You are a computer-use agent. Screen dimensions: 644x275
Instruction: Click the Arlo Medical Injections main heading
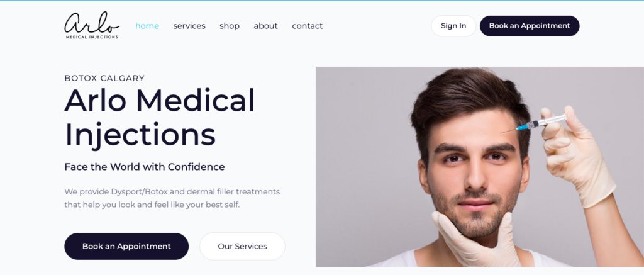(159, 117)
